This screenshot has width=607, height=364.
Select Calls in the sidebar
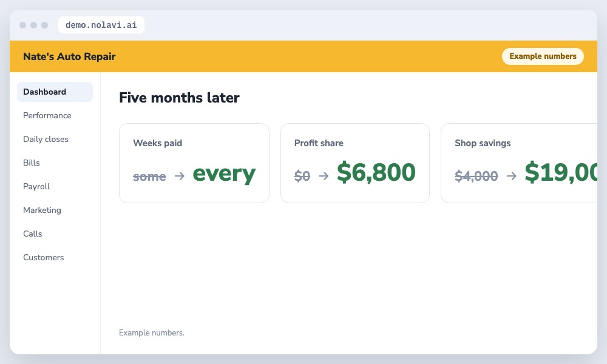pos(33,234)
